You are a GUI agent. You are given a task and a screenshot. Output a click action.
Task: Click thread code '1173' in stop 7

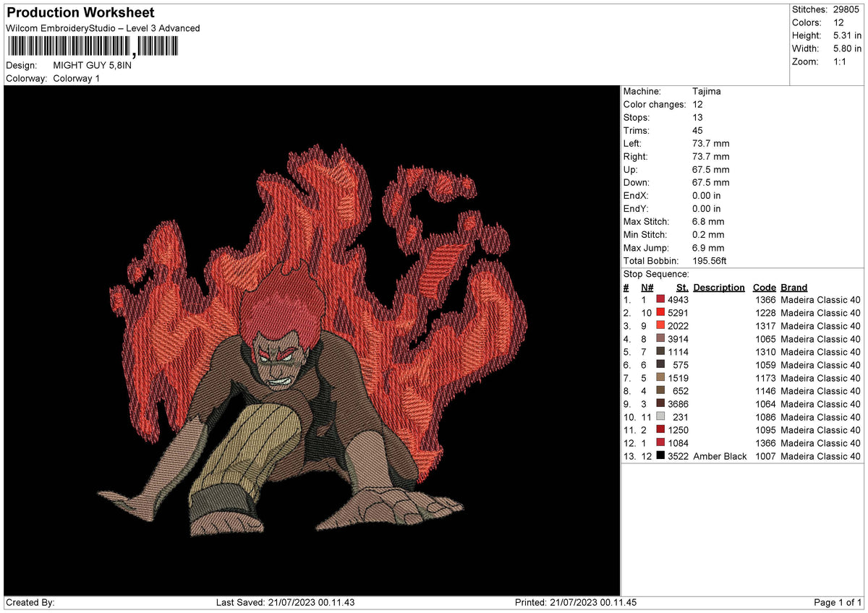click(x=765, y=378)
